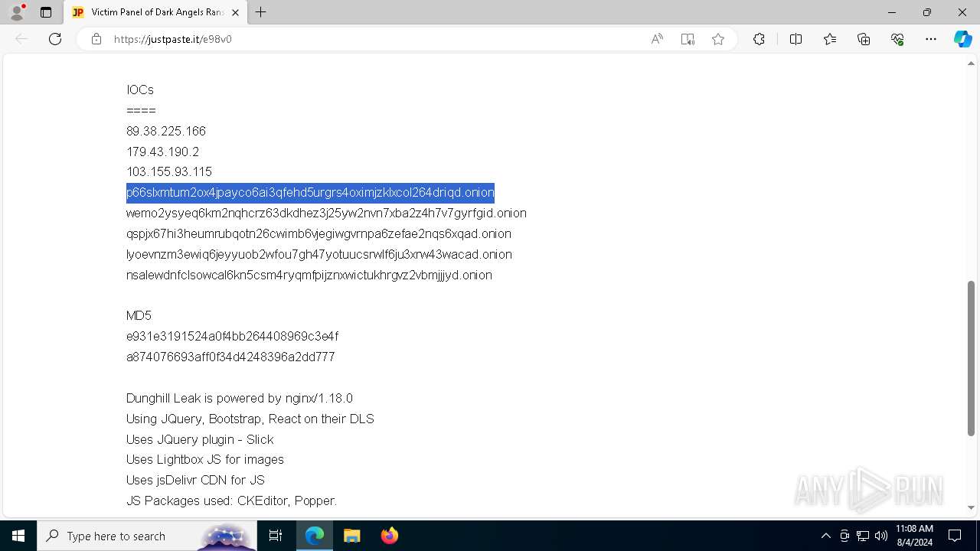The width and height of the screenshot is (980, 551).
Task: Open the Windows Start menu
Action: point(18,536)
